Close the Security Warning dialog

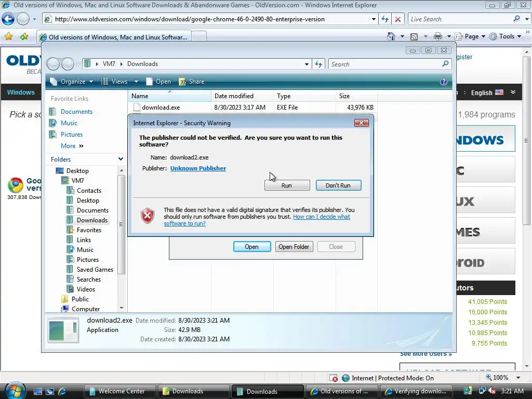pyautogui.click(x=361, y=123)
